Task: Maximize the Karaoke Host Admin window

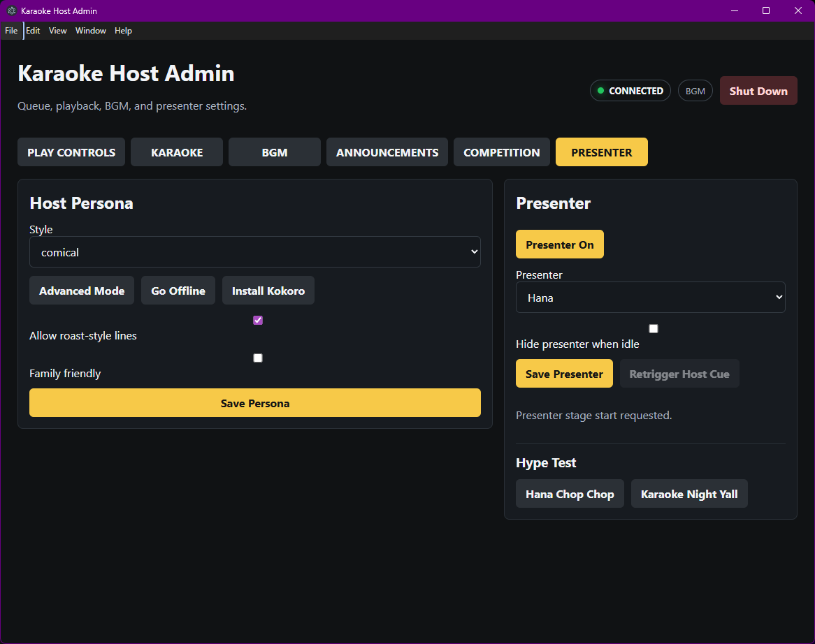Action: tap(765, 10)
